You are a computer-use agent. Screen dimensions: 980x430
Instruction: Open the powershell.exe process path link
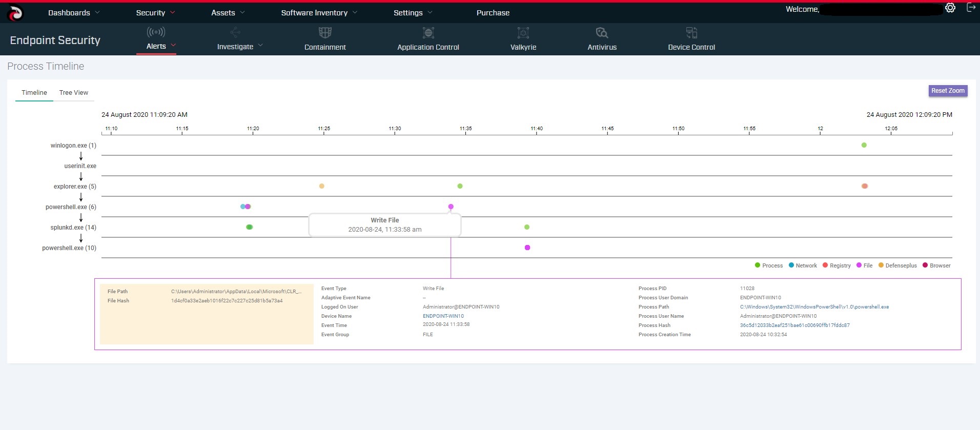pos(814,307)
